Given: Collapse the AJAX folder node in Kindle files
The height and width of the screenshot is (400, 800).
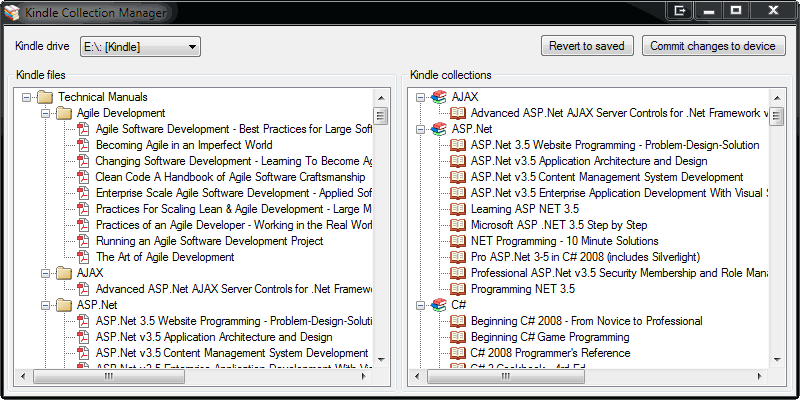Looking at the screenshot, I should tap(45, 273).
